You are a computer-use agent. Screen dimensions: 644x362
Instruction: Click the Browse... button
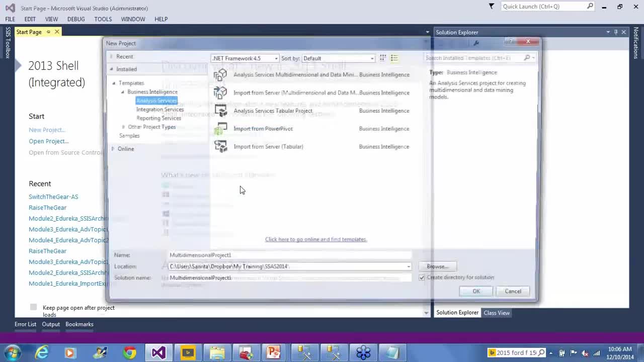(x=437, y=266)
